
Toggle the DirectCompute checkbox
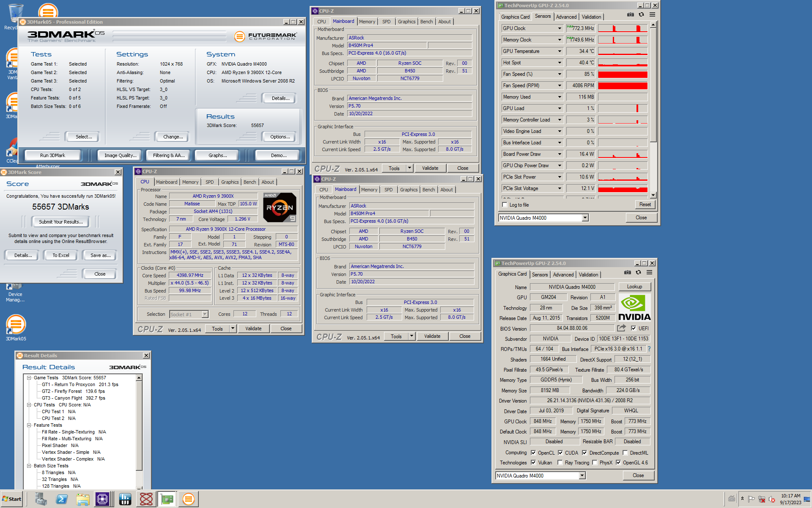click(x=584, y=453)
